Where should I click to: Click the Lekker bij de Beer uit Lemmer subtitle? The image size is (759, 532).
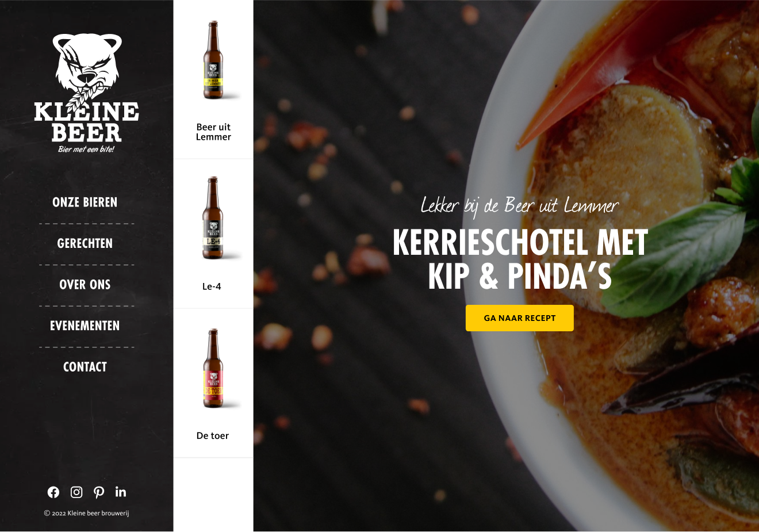(x=520, y=206)
